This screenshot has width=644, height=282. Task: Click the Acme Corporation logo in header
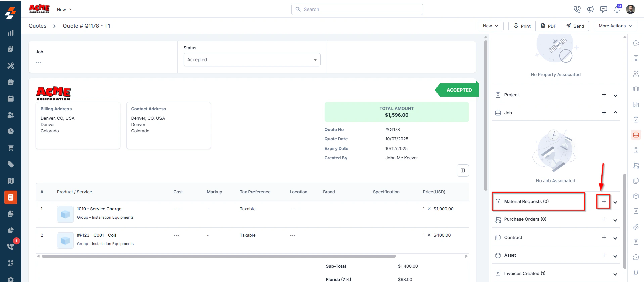click(x=39, y=9)
